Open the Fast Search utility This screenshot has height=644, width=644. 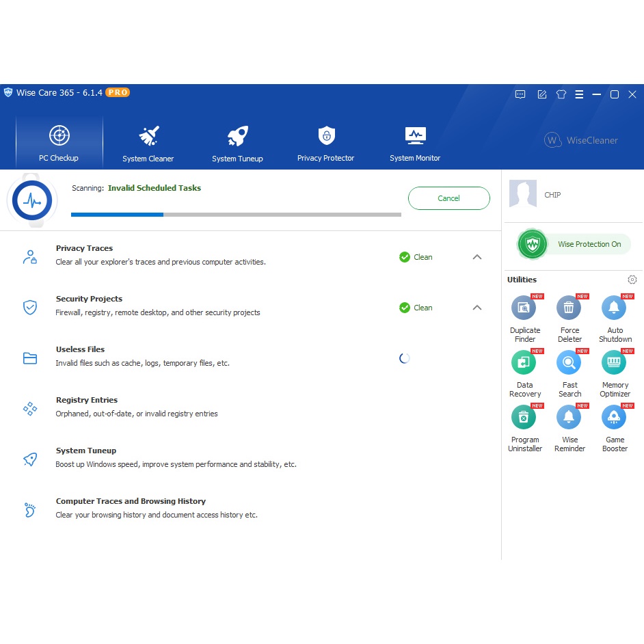click(x=569, y=364)
